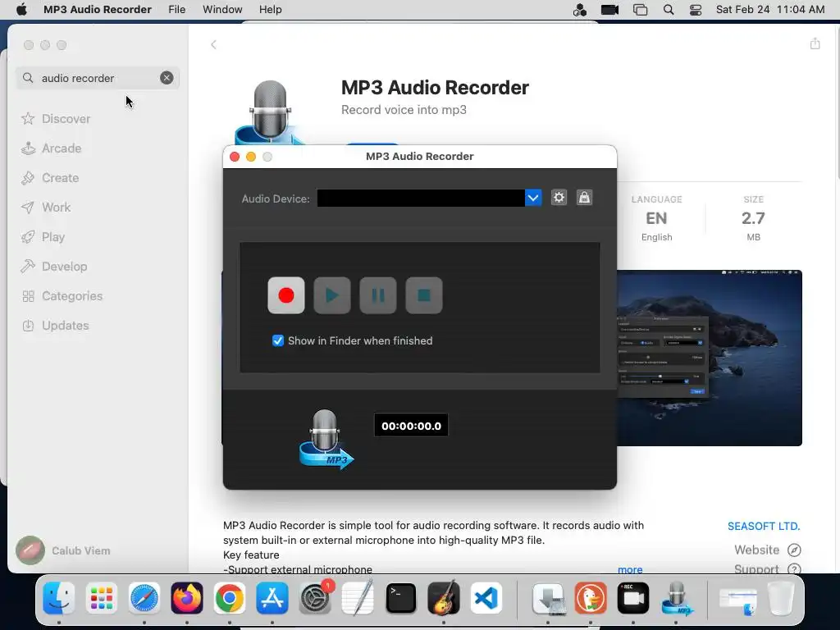Open Launchpad from the Dock

click(x=101, y=598)
